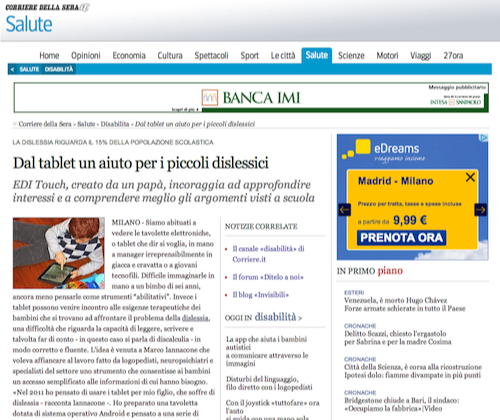Open the Viaggi section
This screenshot has width=500, height=420.
421,55
